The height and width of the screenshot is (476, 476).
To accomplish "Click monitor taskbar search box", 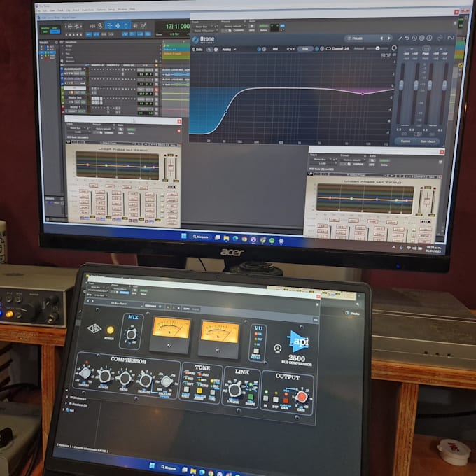I will tap(200, 237).
